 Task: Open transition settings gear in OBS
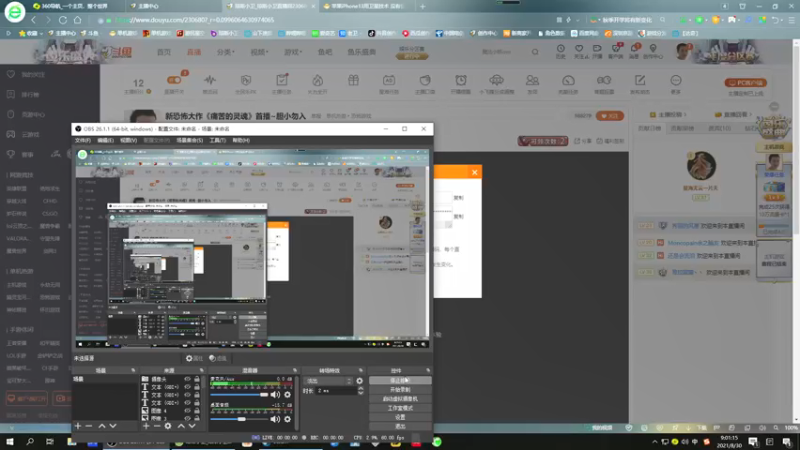pyautogui.click(x=360, y=381)
